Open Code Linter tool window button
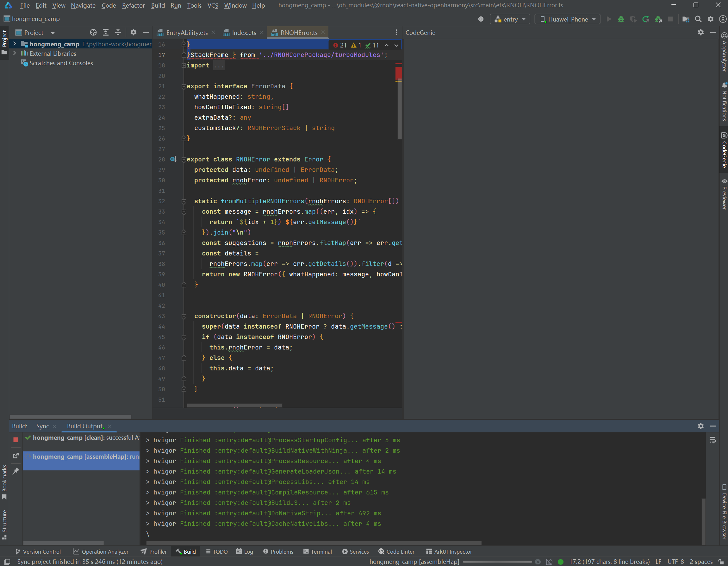 (x=396, y=552)
